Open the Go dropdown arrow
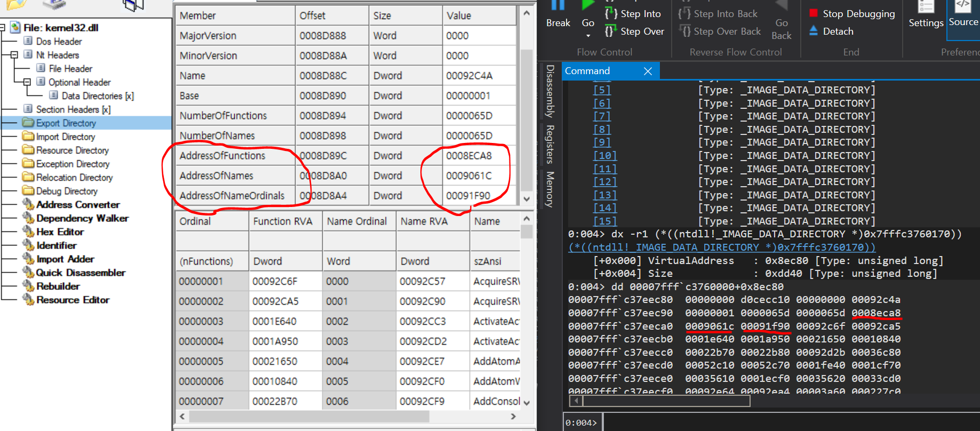Viewport: 980px width, 431px height. [588, 36]
